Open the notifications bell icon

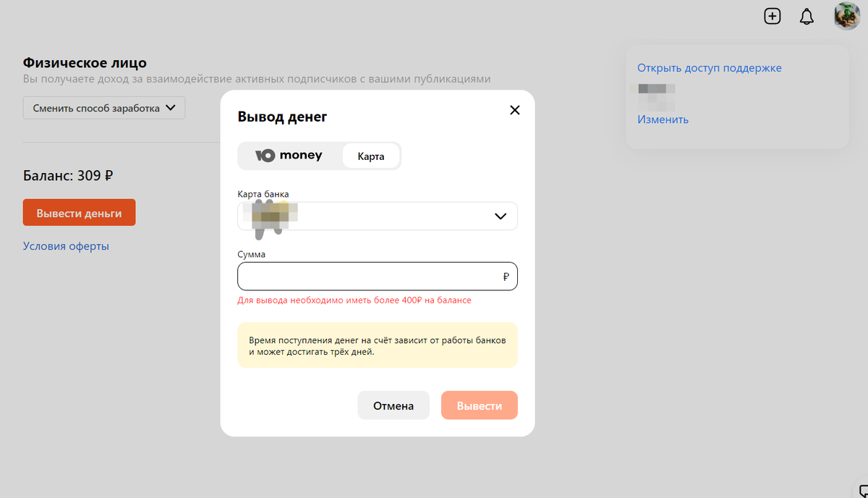coord(807,16)
